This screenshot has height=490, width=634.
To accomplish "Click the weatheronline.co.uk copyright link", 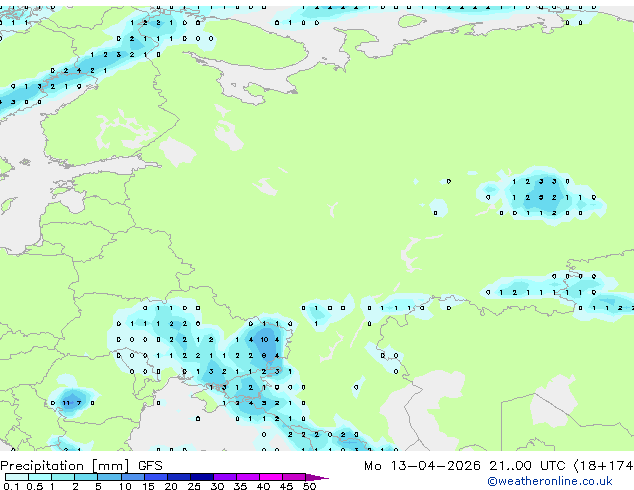I will pyautogui.click(x=550, y=481).
